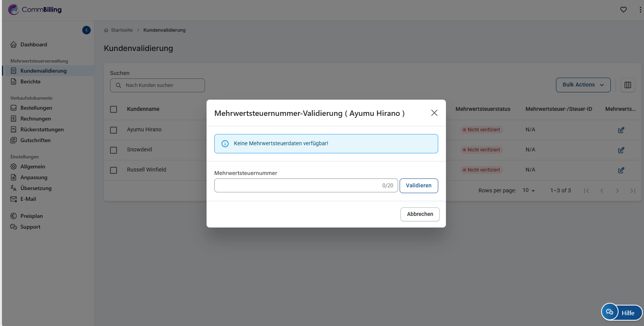
Task: Select the Snowdevil row checkbox
Action: coord(114,150)
